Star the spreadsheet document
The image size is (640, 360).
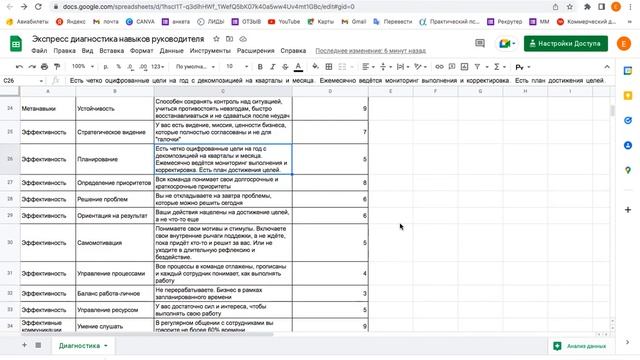(216, 39)
